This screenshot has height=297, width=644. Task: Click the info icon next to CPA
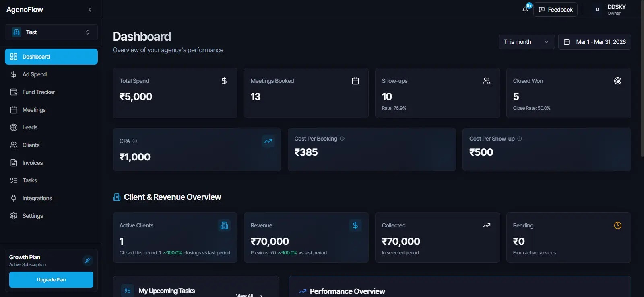(135, 141)
